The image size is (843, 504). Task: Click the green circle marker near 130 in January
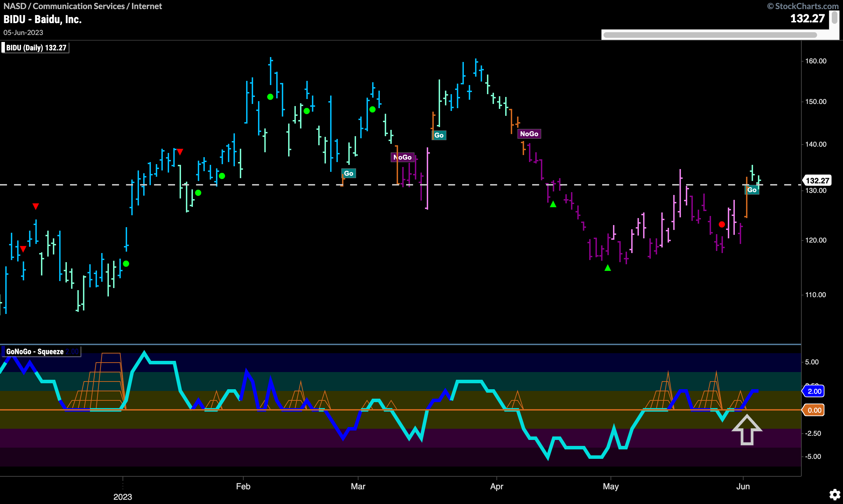click(x=198, y=192)
